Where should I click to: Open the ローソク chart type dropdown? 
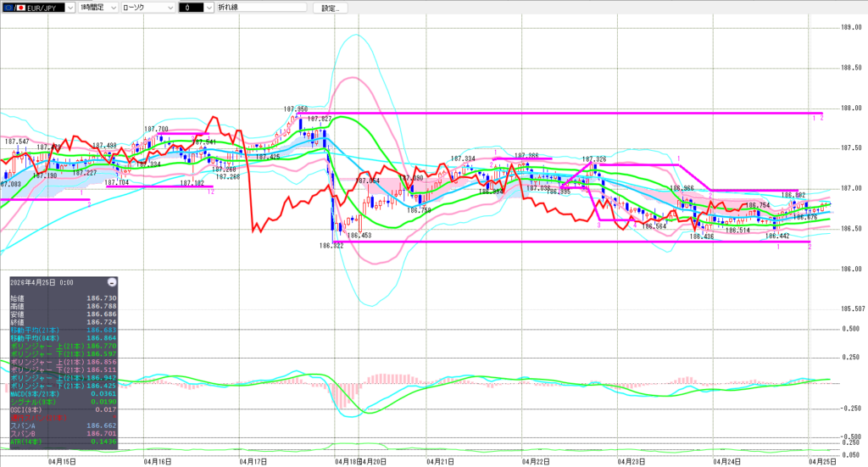click(x=170, y=8)
